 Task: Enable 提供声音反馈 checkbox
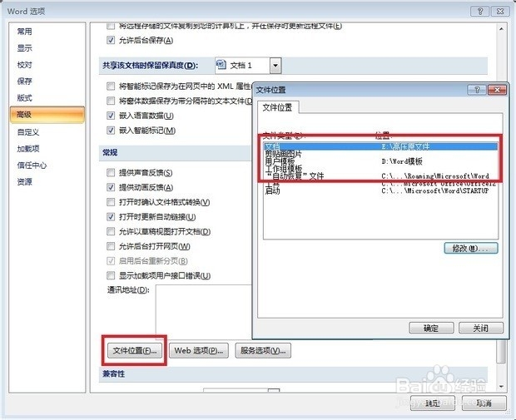click(x=111, y=172)
